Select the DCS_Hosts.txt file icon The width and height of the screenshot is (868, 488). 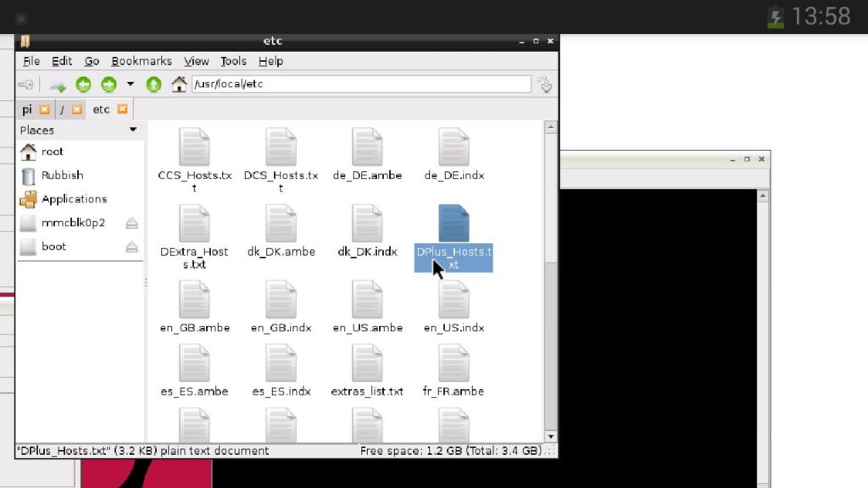pyautogui.click(x=281, y=147)
